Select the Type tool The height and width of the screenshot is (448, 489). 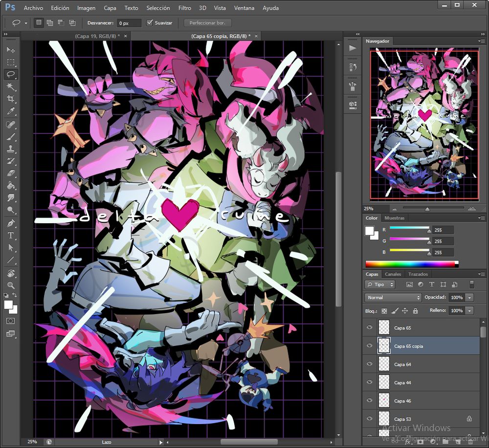pyautogui.click(x=11, y=235)
